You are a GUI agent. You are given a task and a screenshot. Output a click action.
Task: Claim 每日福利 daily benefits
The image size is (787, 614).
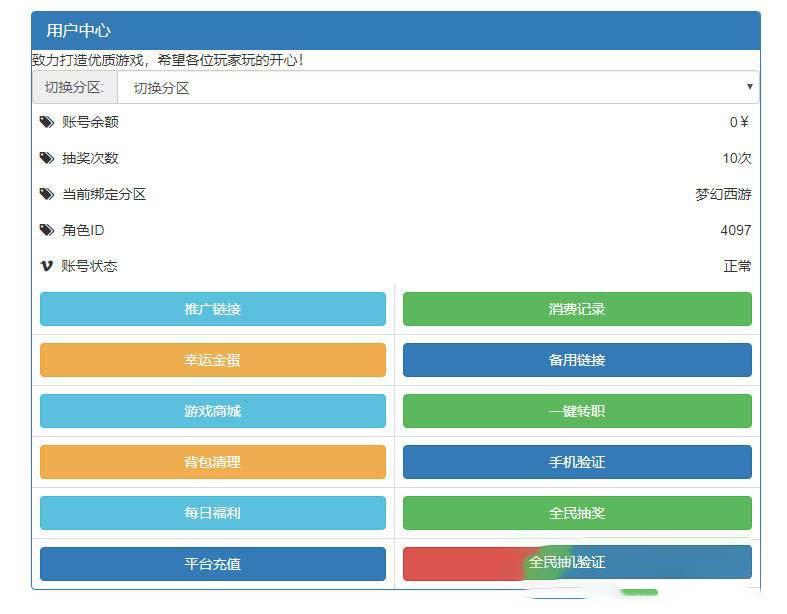(213, 513)
